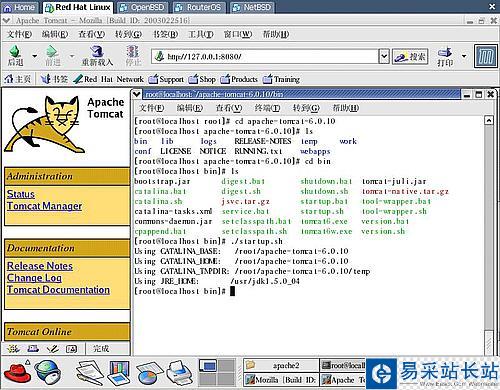Switch to the OpenBSD VM tab

click(142, 7)
